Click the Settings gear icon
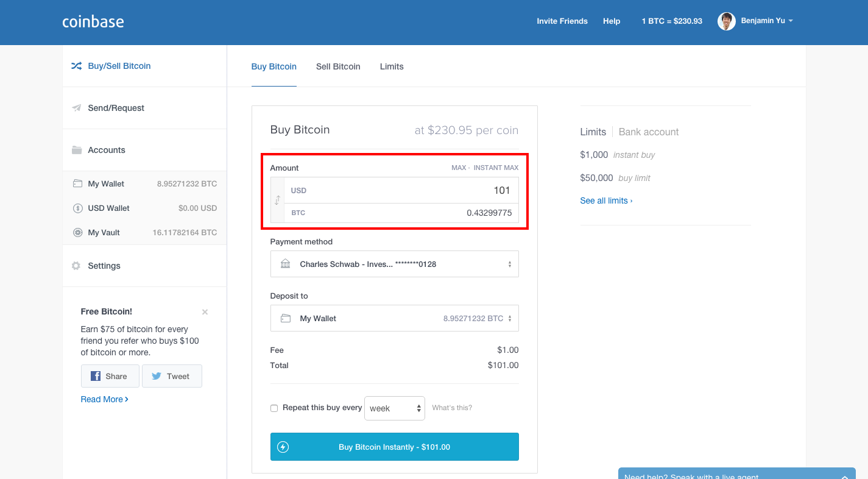This screenshot has height=479, width=868. coord(76,266)
